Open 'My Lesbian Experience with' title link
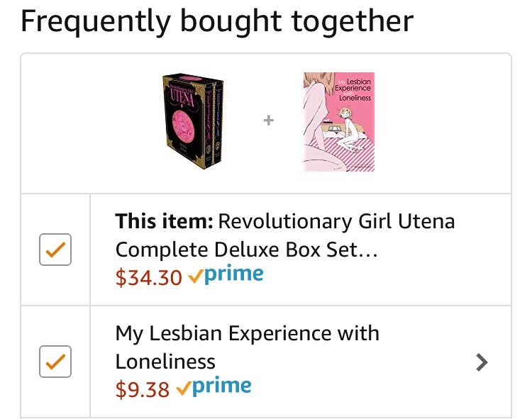The image size is (532, 419). click(x=247, y=333)
